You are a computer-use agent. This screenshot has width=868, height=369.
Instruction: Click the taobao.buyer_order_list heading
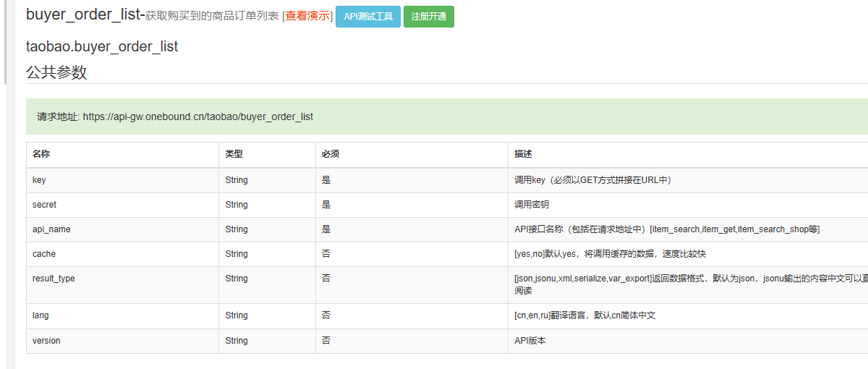click(x=102, y=47)
